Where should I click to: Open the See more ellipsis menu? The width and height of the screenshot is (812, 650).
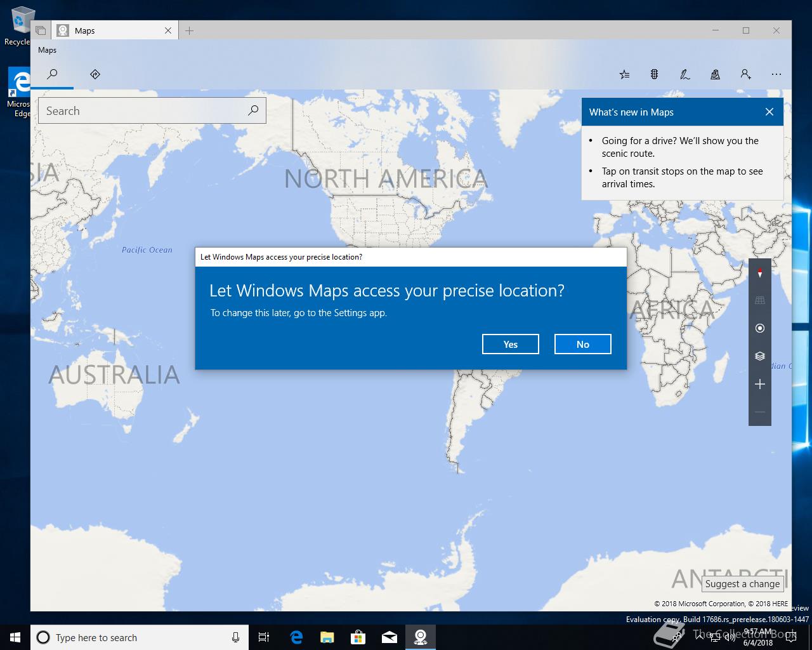(776, 74)
